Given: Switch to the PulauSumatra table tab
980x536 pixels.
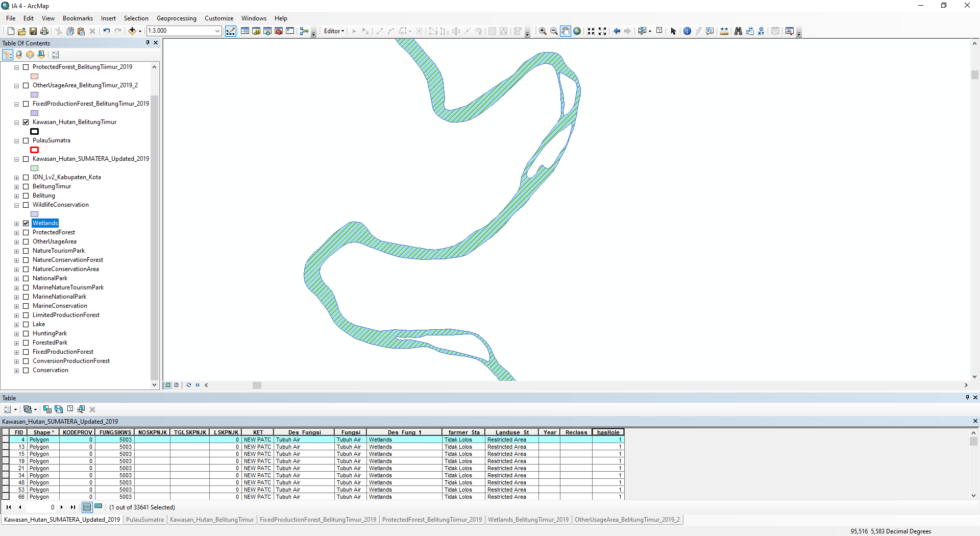Looking at the screenshot, I should 145,520.
